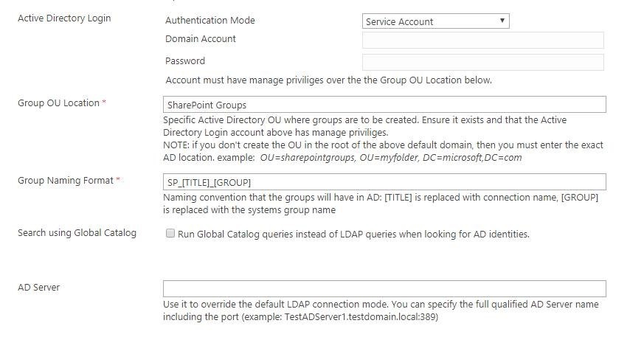644x354 pixels.
Task: Select the Group Naming Format field
Action: click(384, 181)
